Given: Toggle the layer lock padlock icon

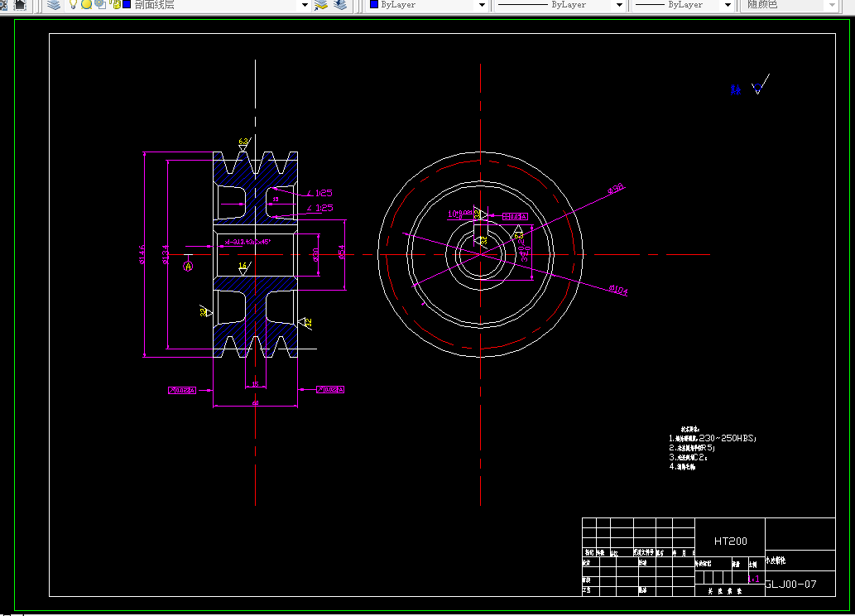Looking at the screenshot, I should tap(115, 4).
